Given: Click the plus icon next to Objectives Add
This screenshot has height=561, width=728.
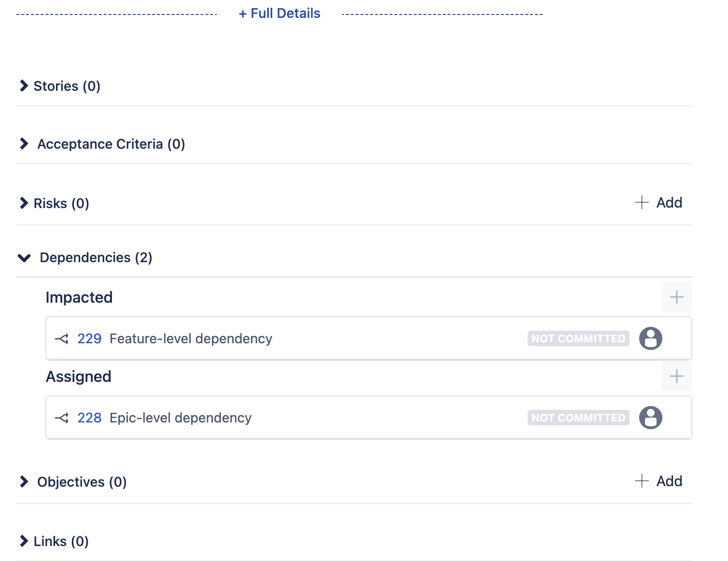Looking at the screenshot, I should 642,481.
